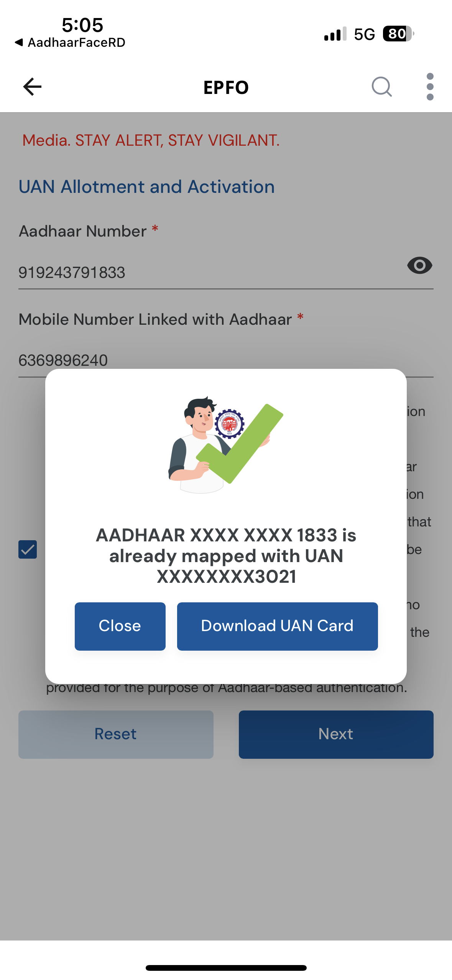Tap the battery indicator in status bar
The width and height of the screenshot is (452, 980).
pos(398,34)
